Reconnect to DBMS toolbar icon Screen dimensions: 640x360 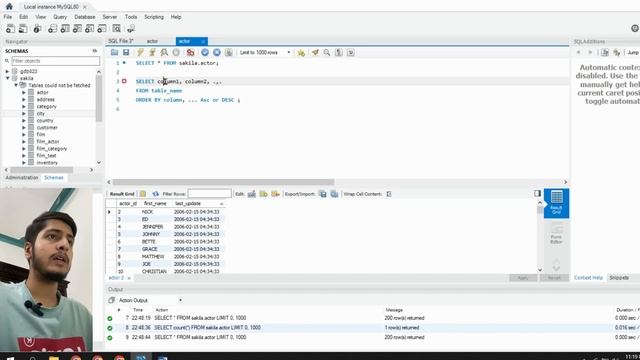pyautogui.click(x=131, y=29)
